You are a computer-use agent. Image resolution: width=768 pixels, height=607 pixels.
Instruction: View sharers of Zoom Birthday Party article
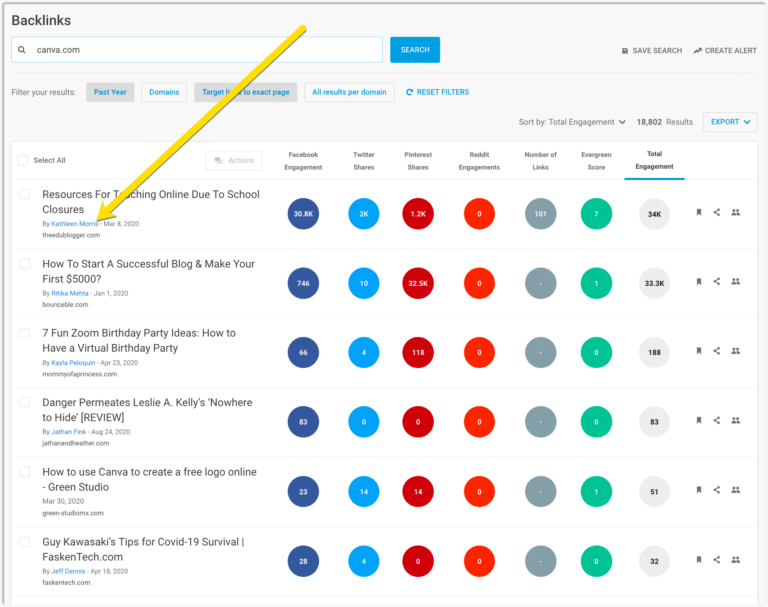pyautogui.click(x=736, y=351)
